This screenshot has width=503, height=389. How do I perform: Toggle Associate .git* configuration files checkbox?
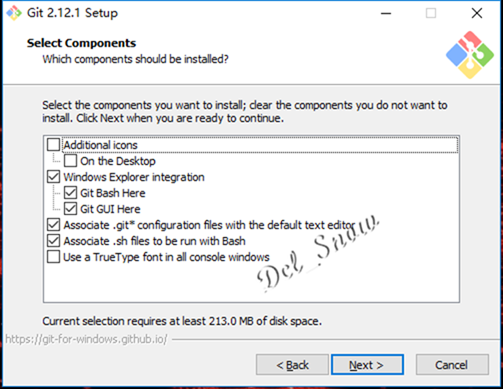pos(53,225)
